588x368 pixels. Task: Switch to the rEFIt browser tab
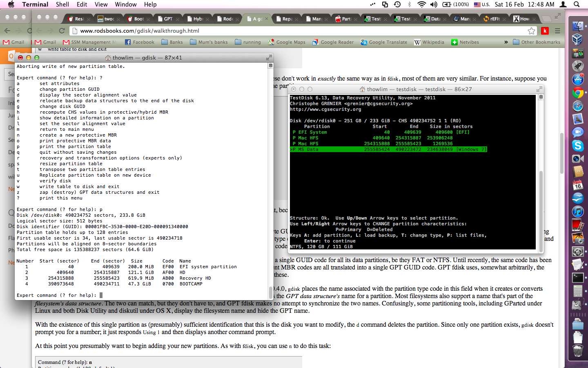pyautogui.click(x=494, y=19)
